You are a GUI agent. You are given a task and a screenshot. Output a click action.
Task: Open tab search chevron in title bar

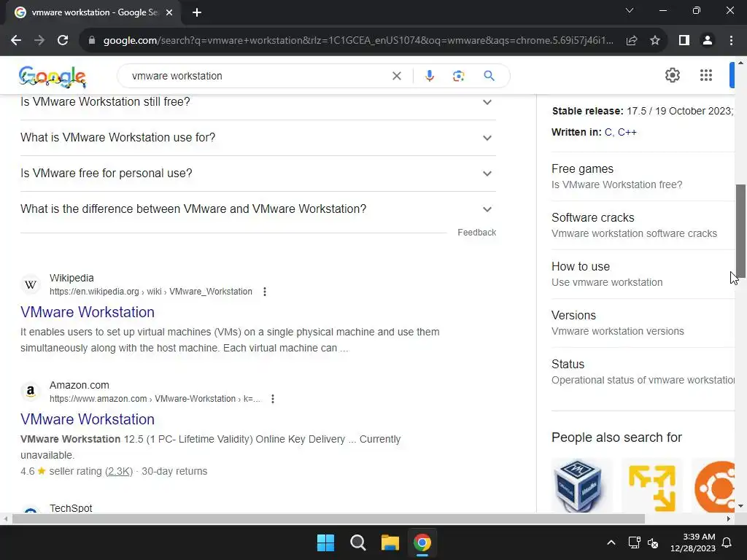[x=630, y=10]
